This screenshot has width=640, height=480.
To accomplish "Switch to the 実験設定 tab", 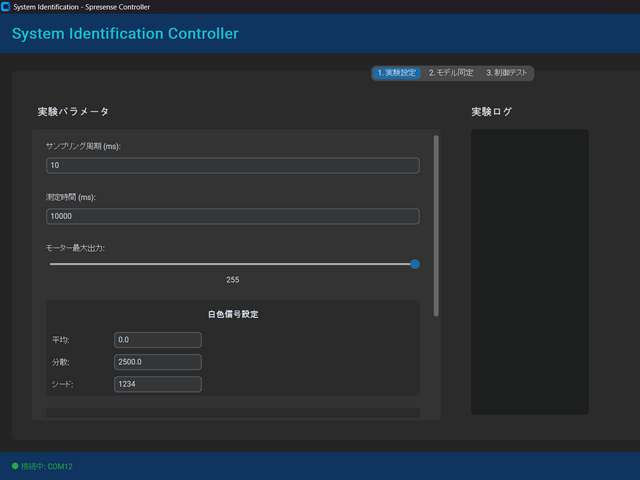I will (396, 73).
